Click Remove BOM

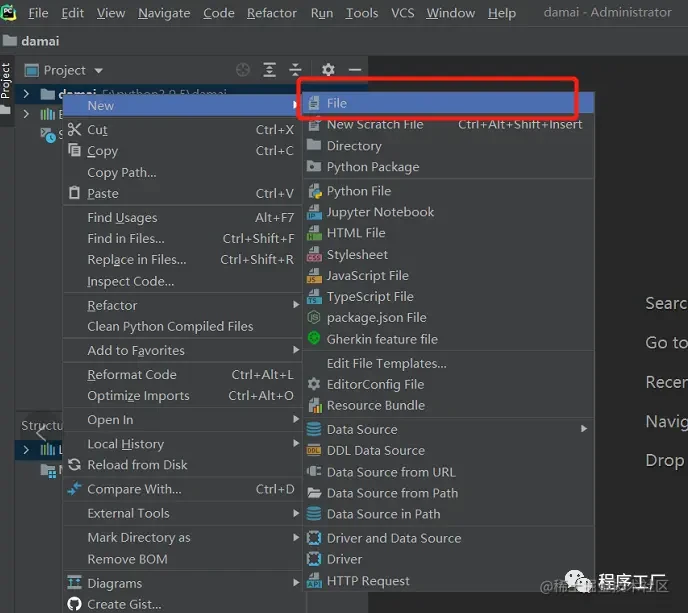tap(183, 559)
